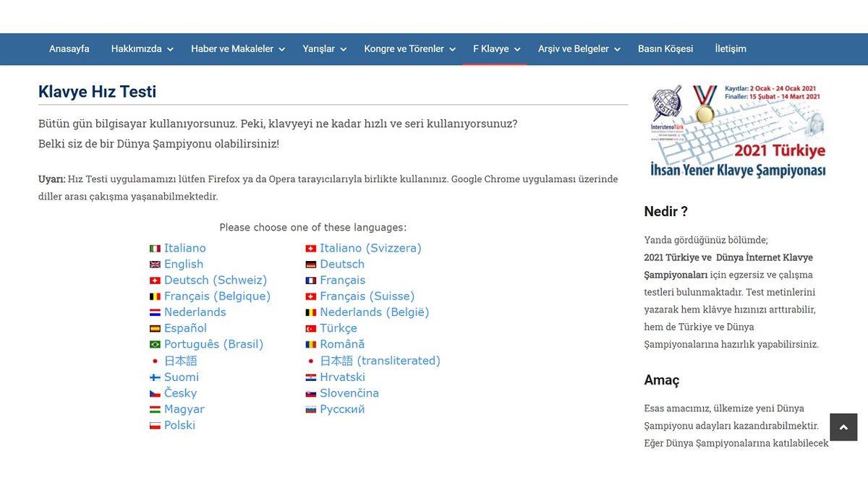Click the Italian flag icon beside Italiano
The height and width of the screenshot is (488, 868).
click(x=155, y=248)
